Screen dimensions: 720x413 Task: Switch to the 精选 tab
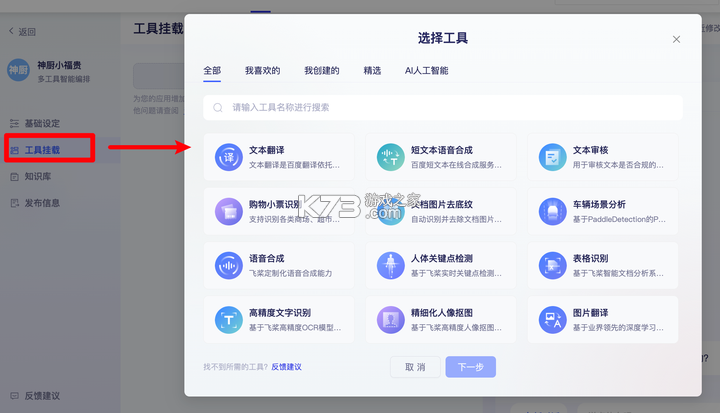tap(372, 71)
